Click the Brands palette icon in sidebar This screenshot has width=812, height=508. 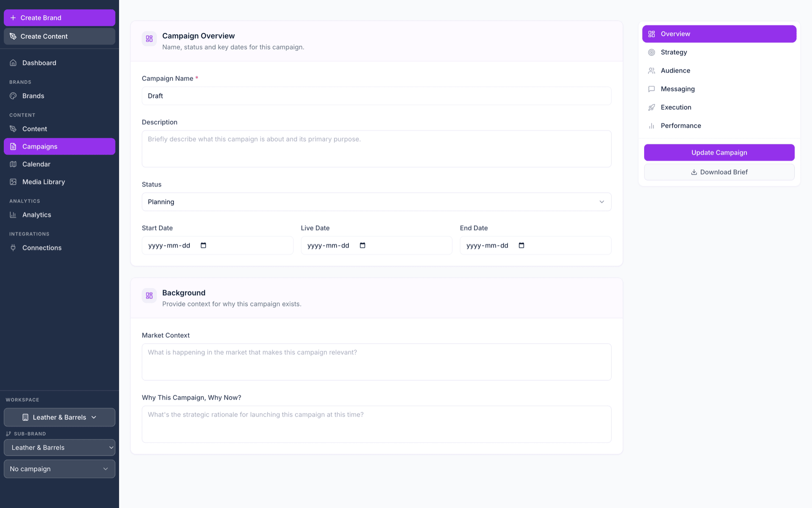point(13,96)
